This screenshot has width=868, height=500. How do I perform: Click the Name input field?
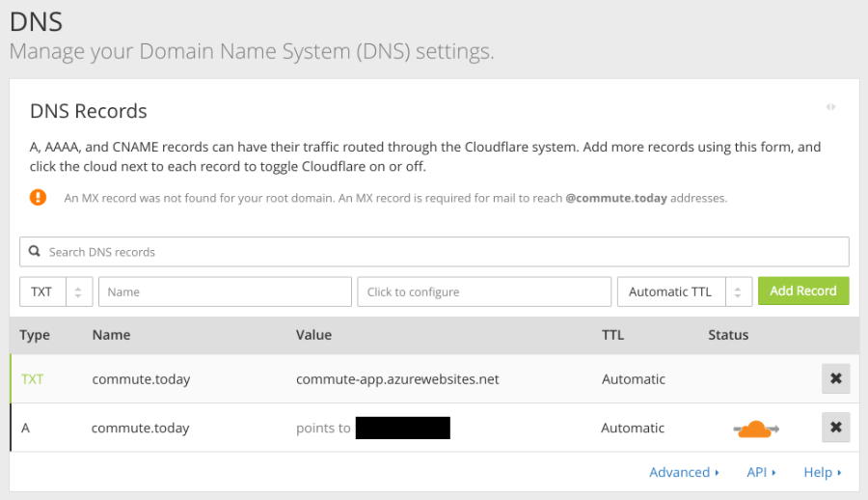click(x=225, y=292)
